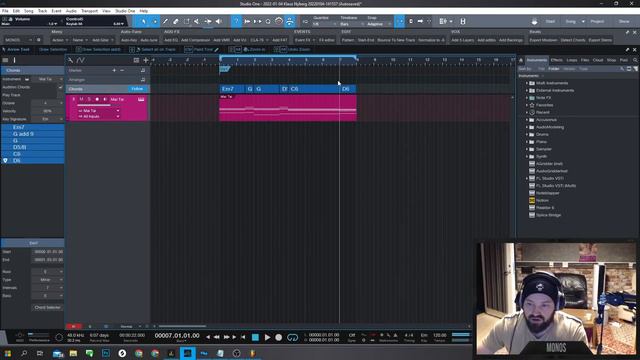
Task: Select the Em7 chord block on timeline
Action: [x=231, y=89]
